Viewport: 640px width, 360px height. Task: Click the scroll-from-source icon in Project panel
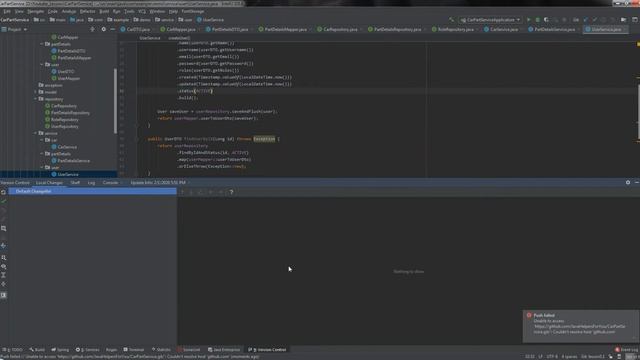tap(92, 29)
